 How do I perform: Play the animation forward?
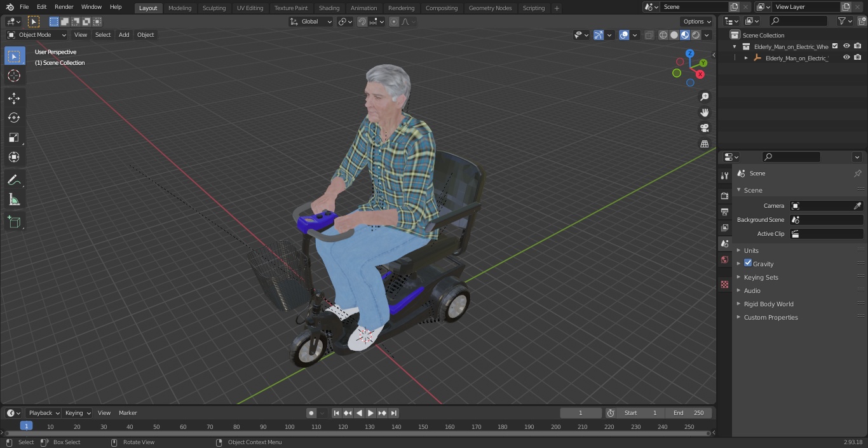point(370,413)
